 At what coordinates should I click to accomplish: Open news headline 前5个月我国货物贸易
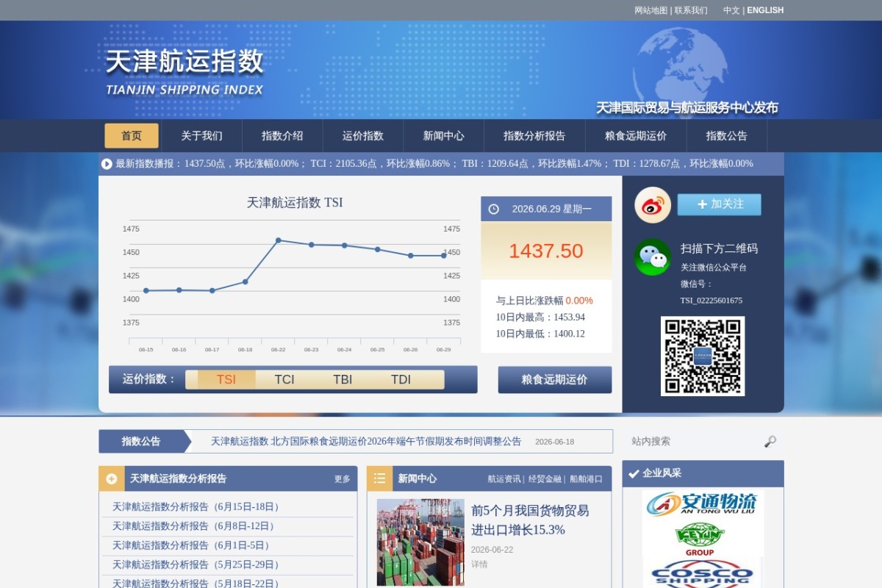[x=530, y=520]
